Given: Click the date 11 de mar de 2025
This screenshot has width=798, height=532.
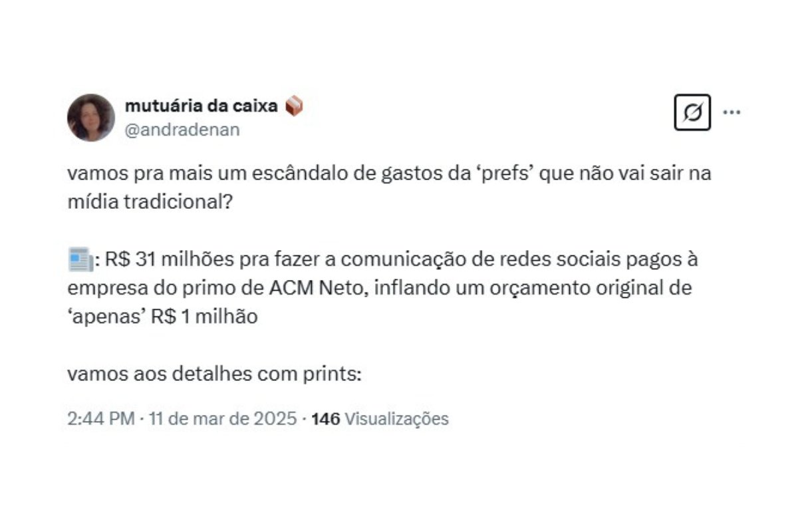Looking at the screenshot, I should (x=223, y=419).
